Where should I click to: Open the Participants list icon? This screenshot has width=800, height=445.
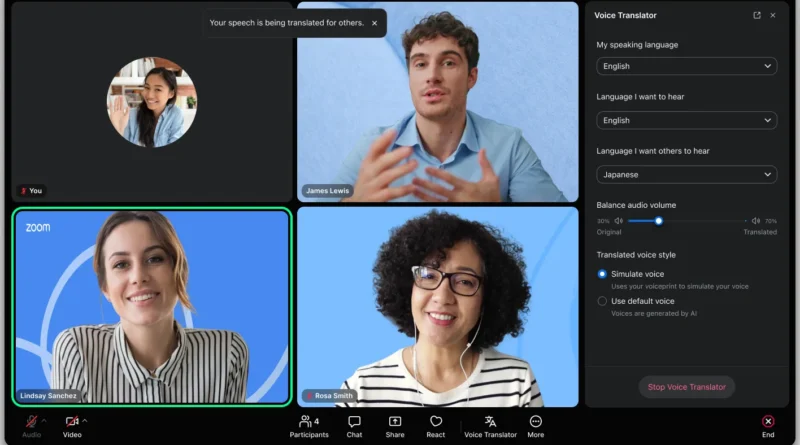click(305, 422)
